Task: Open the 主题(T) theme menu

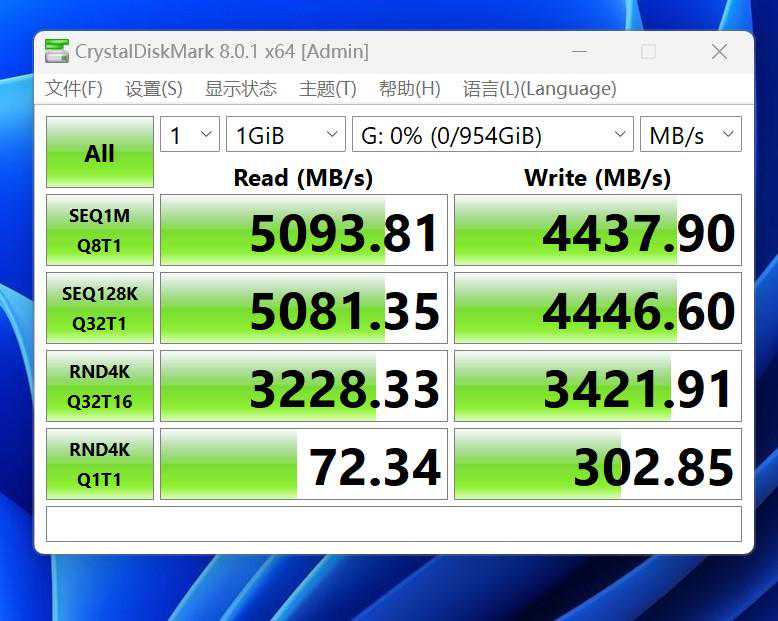Action: click(x=327, y=89)
